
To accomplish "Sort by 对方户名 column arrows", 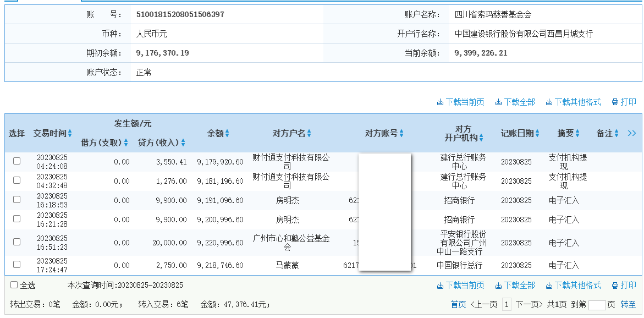I will coord(309,134).
